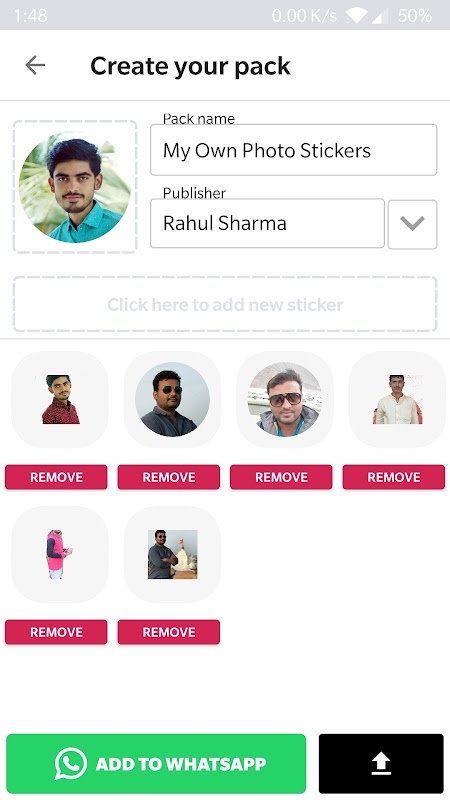Select the arms-crossed temple photo sticker
Image resolution: width=450 pixels, height=800 pixels.
[172, 555]
